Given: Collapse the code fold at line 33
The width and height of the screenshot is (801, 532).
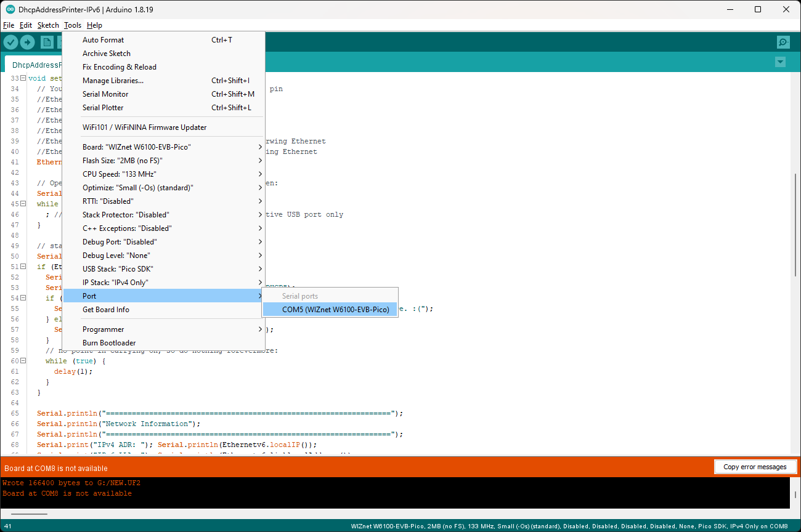Looking at the screenshot, I should [x=23, y=78].
